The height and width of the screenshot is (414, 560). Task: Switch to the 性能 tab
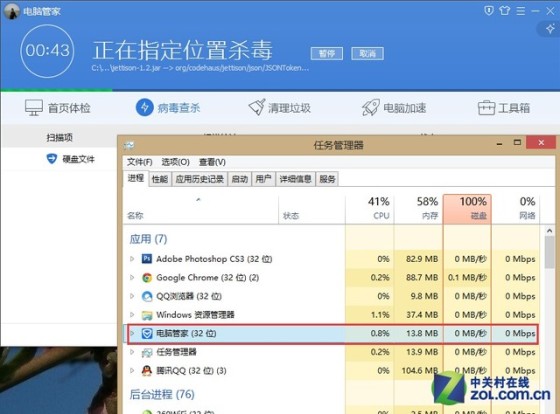160,179
